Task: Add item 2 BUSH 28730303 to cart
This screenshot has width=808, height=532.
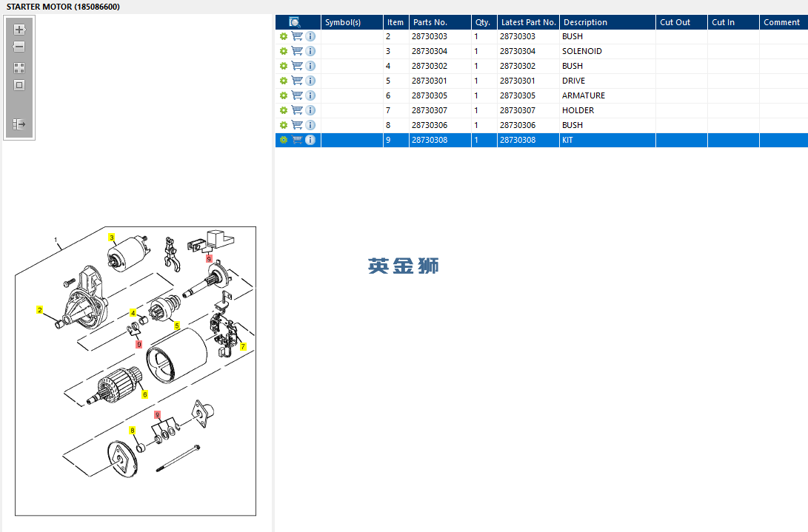Action: (x=297, y=36)
